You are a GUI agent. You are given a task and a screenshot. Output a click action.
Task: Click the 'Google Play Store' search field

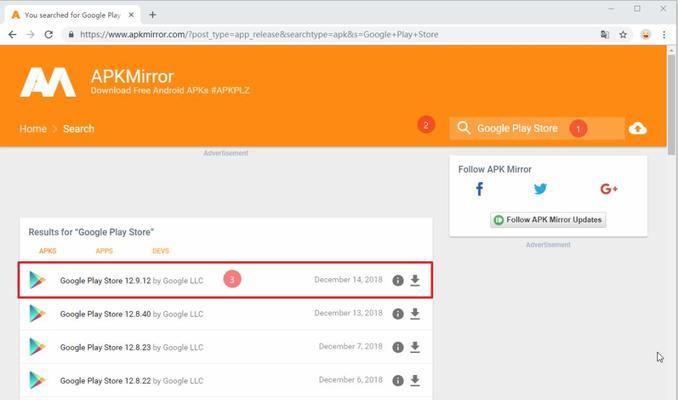(x=537, y=128)
